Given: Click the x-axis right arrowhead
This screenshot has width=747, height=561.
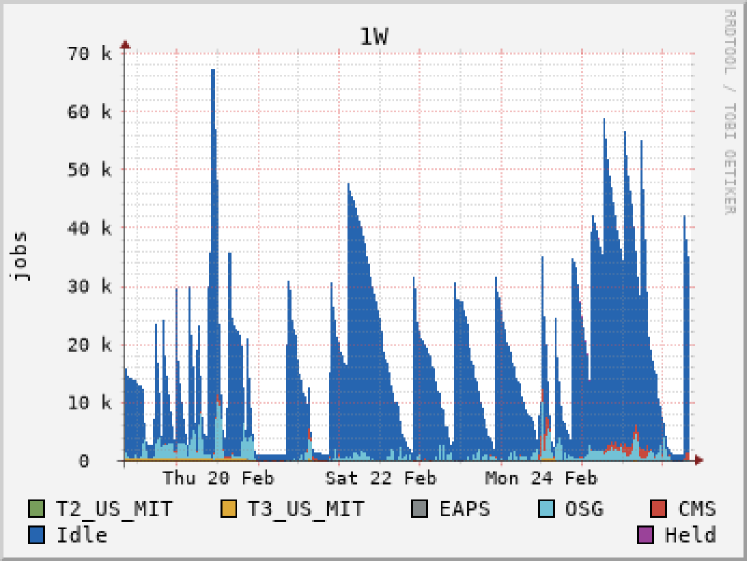Looking at the screenshot, I should click(x=699, y=460).
